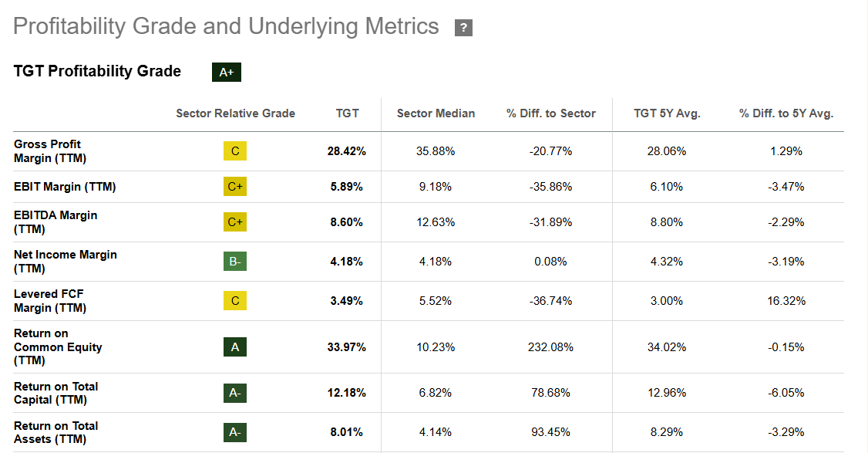868x453 pixels.
Task: Click the % Diff. to Sector column header
Action: [x=550, y=113]
